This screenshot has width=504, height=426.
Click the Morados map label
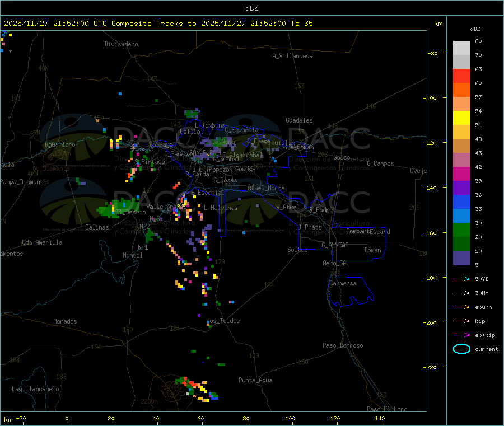click(66, 321)
